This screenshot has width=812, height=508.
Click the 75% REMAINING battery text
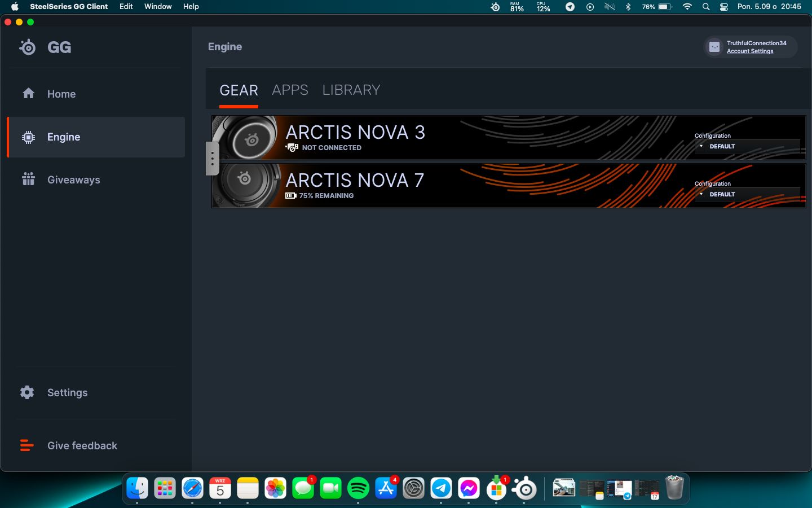pyautogui.click(x=326, y=196)
